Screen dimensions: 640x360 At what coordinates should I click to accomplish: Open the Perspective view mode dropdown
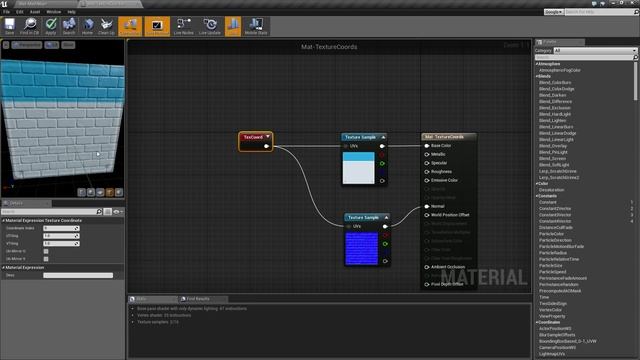(27, 45)
